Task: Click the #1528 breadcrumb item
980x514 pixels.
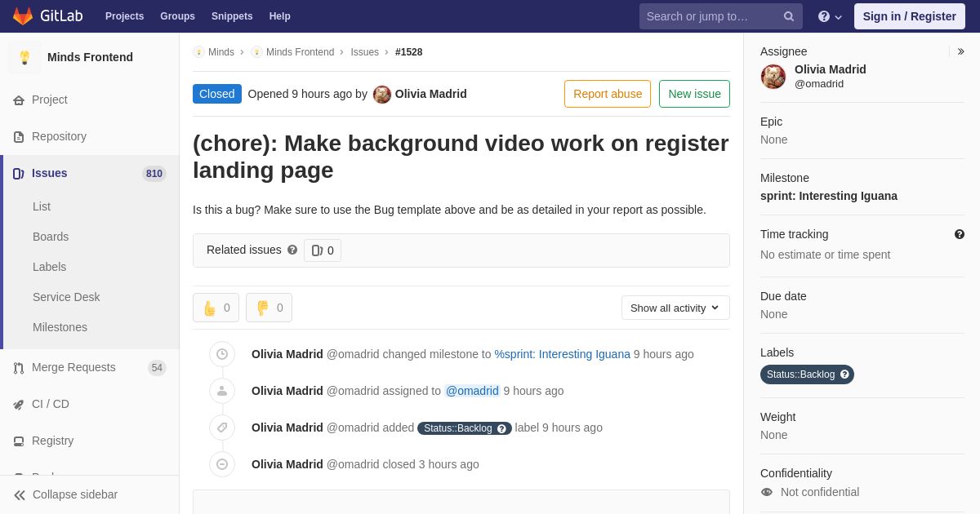Action: [x=409, y=52]
